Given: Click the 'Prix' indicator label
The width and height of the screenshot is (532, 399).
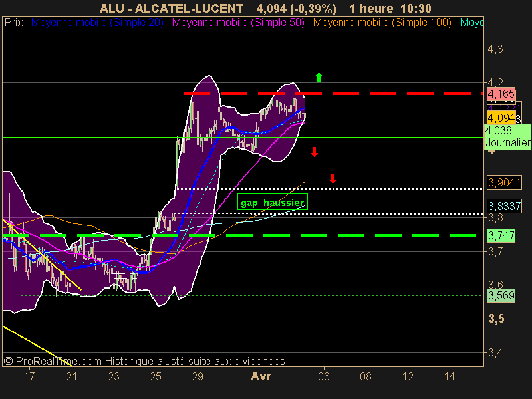Looking at the screenshot, I should pyautogui.click(x=13, y=23).
